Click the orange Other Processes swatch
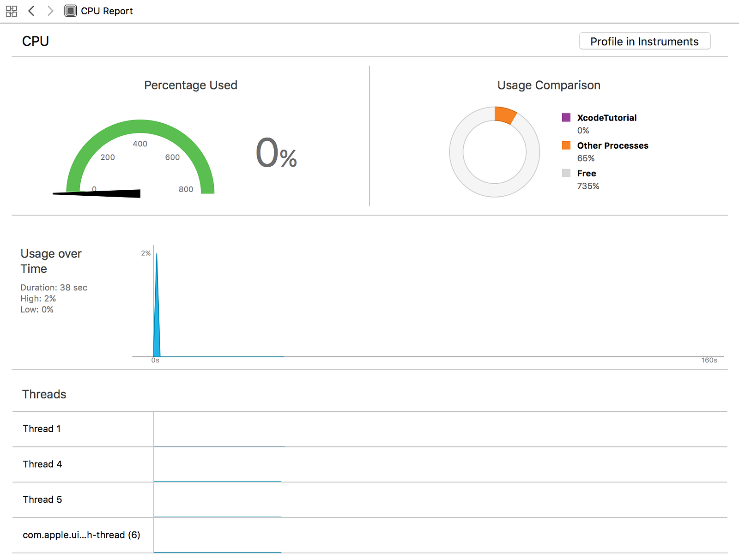 click(566, 145)
